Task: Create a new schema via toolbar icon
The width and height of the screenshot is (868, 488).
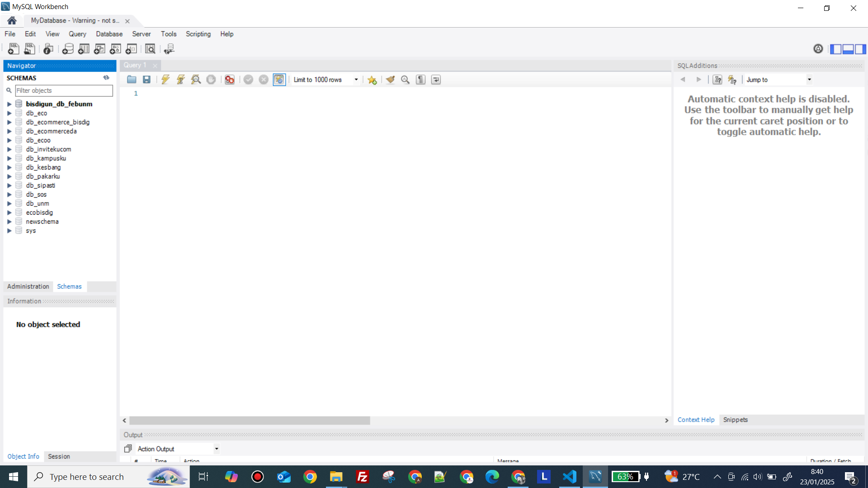Action: coord(68,49)
